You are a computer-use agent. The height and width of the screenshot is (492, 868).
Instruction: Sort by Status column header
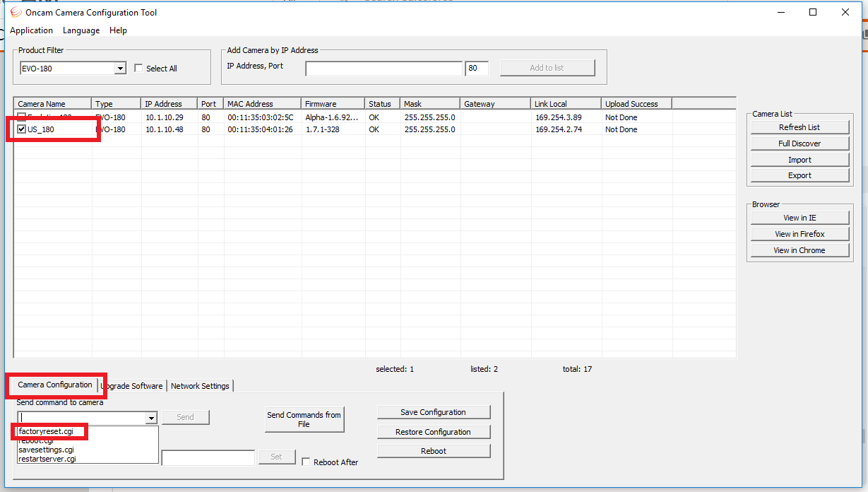(x=382, y=104)
